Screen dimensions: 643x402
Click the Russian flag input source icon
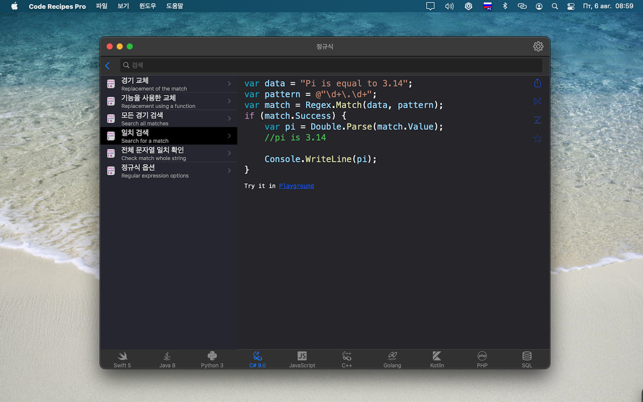point(487,6)
